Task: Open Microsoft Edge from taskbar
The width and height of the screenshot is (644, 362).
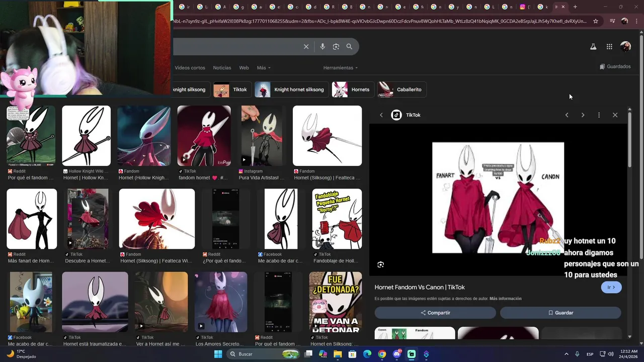Action: (367, 354)
